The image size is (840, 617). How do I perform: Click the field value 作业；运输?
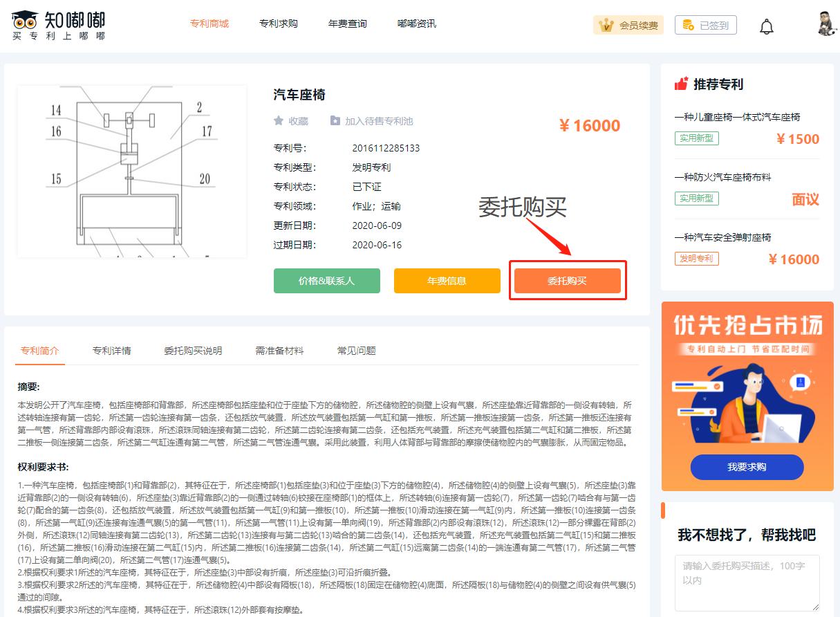pos(376,206)
